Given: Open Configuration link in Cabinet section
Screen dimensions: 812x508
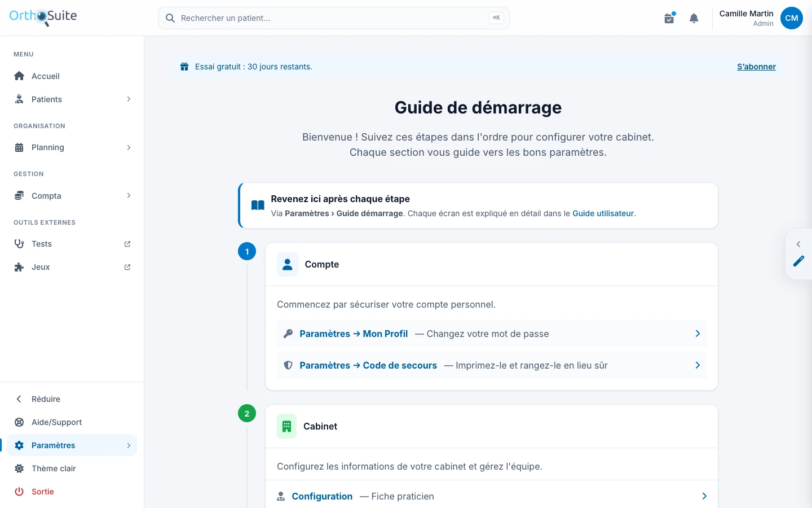Looking at the screenshot, I should [x=322, y=496].
